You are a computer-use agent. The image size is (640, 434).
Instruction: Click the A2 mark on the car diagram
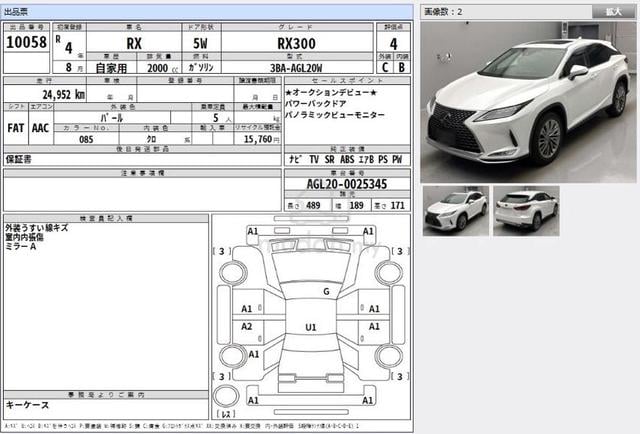tap(247, 327)
